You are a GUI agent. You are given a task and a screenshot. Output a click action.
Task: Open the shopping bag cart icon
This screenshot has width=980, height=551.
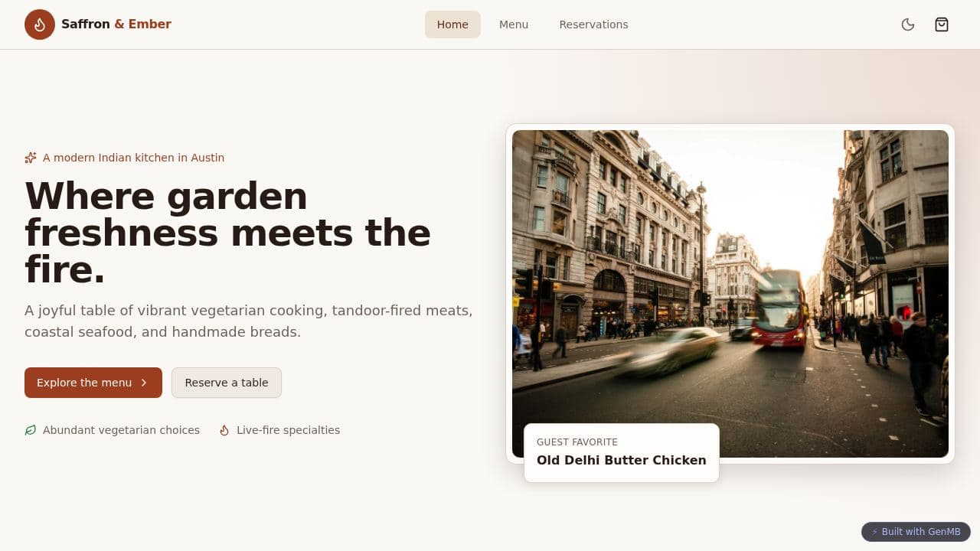tap(942, 24)
